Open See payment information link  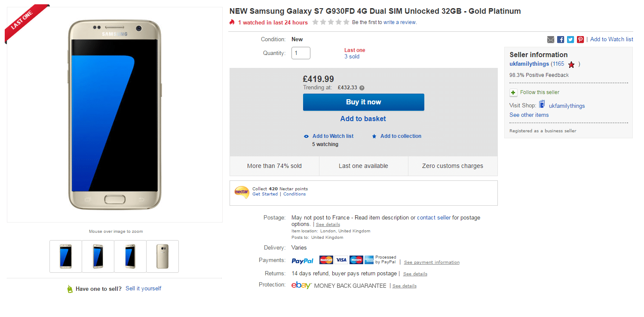tap(432, 262)
